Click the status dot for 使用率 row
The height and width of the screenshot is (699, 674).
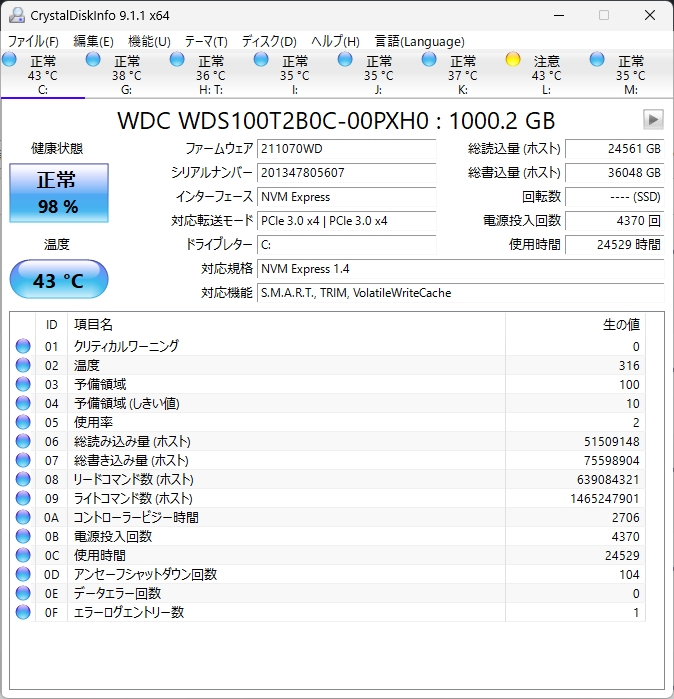point(23,422)
